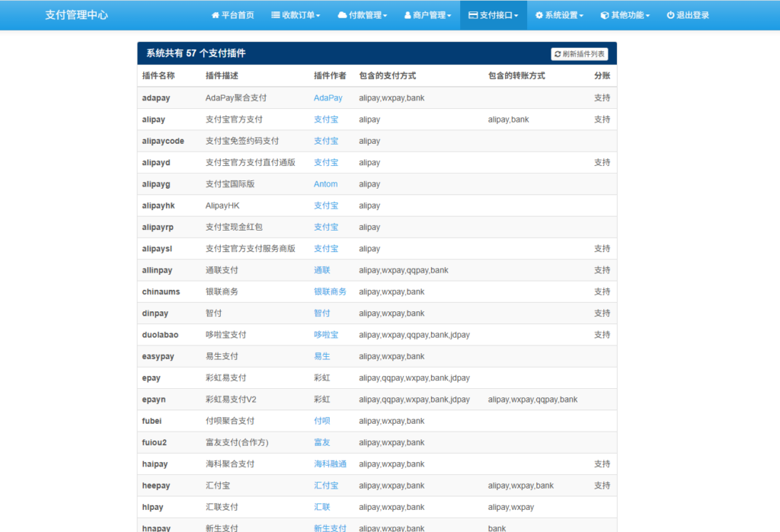This screenshot has width=780, height=532.
Task: Open the 商户管理 menu
Action: (x=431, y=15)
